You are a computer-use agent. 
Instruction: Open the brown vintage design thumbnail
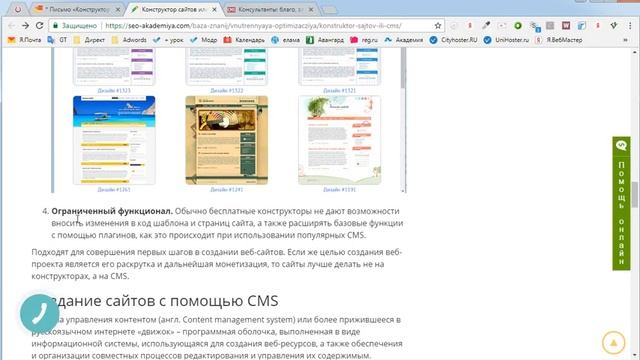point(227,140)
